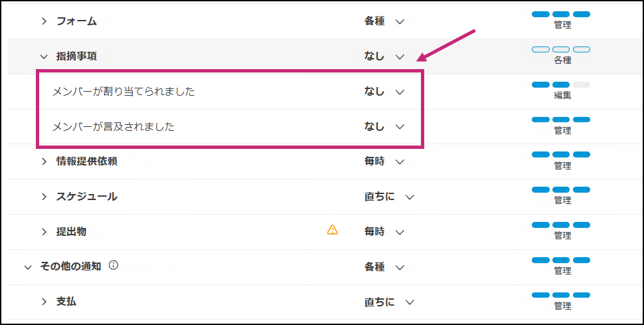Expand the フォーム row chevron
Screen dimensions: 644x325
pyautogui.click(x=44, y=21)
